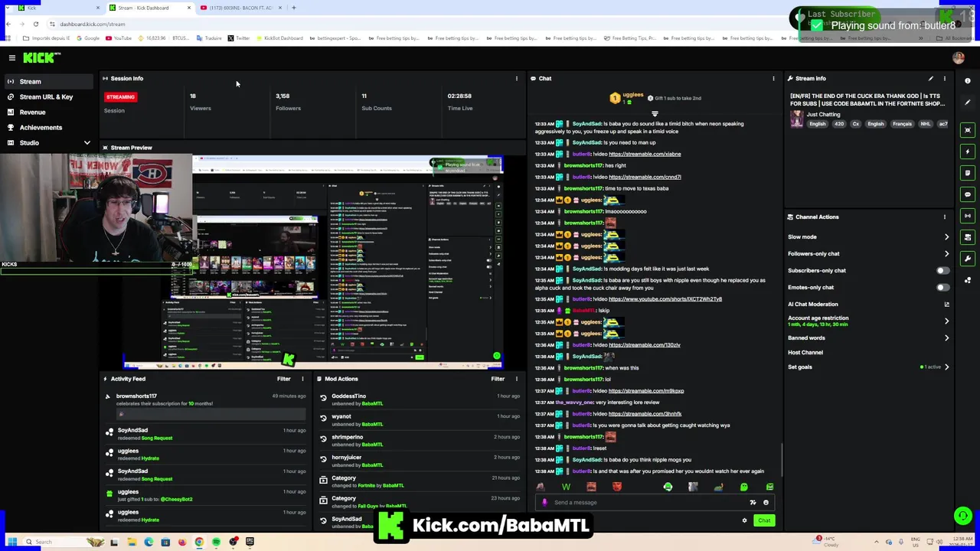Toggle the broadcast session widget in right sidebar

pyautogui.click(x=968, y=216)
